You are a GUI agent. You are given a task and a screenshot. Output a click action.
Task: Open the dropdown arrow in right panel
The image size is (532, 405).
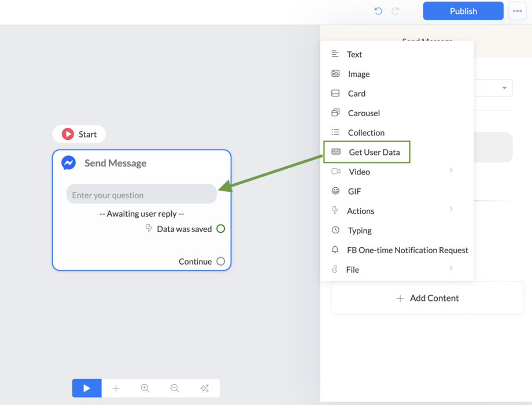504,88
